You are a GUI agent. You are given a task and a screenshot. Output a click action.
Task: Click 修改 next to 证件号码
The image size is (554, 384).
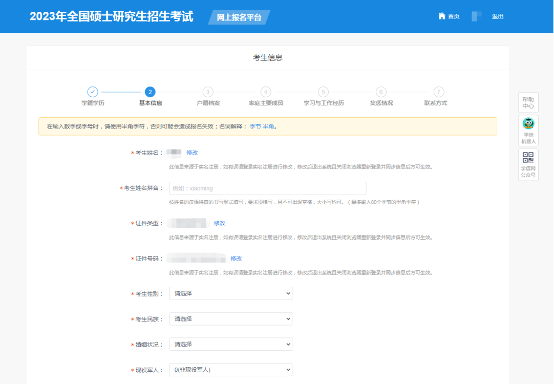236,259
